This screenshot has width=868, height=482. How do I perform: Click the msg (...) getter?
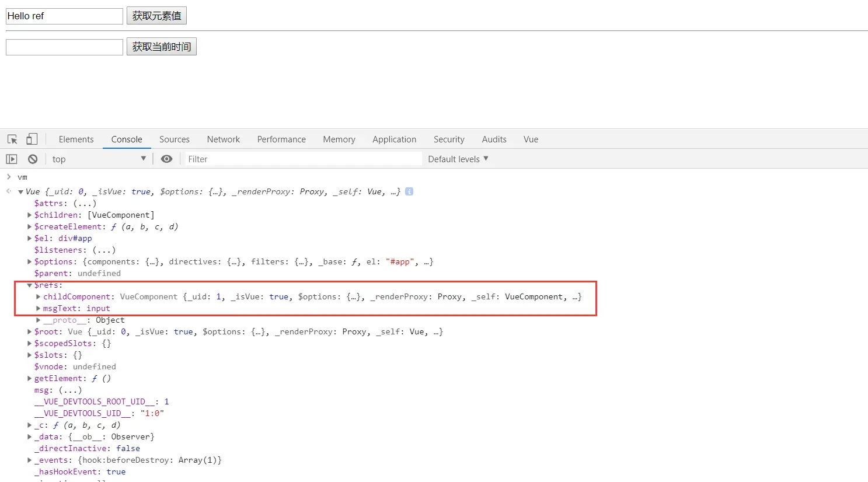point(70,390)
